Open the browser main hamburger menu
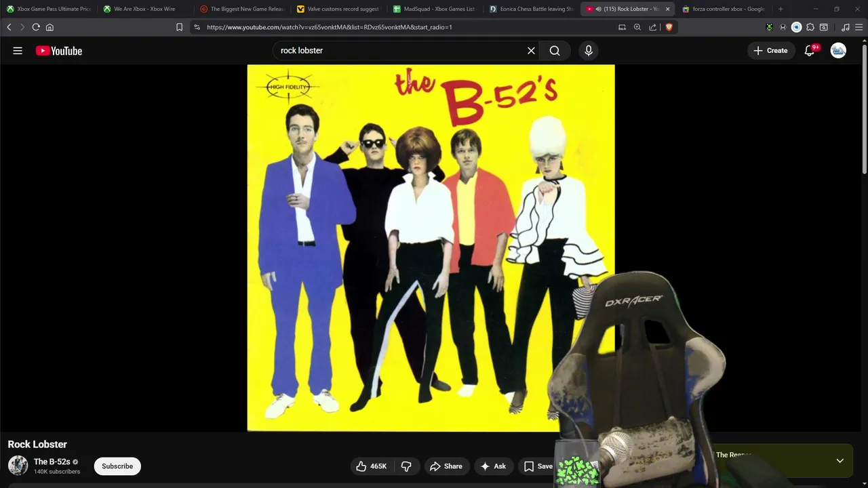 [x=859, y=27]
